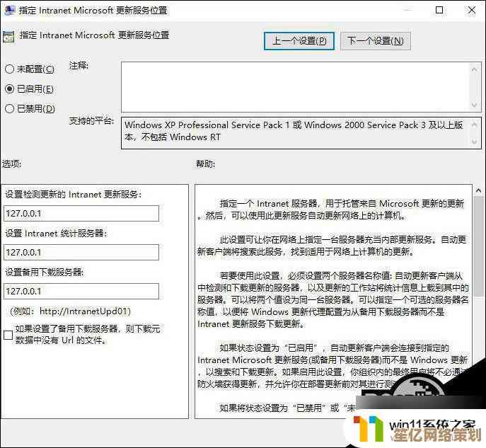Maximize the policy settings window

[439, 11]
